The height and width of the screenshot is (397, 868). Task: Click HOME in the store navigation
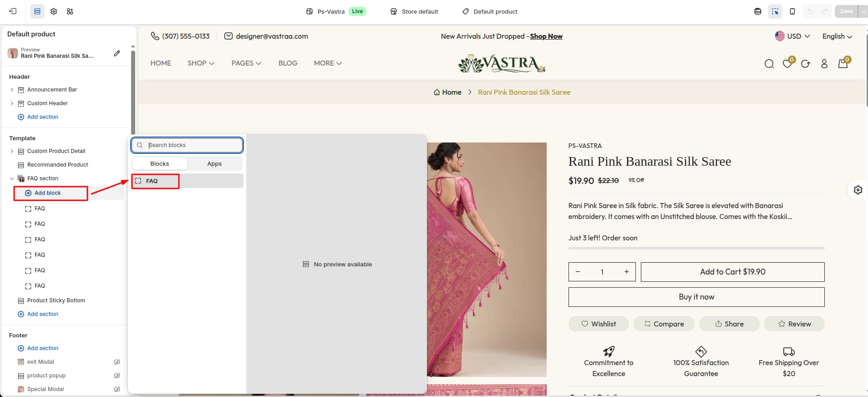point(161,63)
